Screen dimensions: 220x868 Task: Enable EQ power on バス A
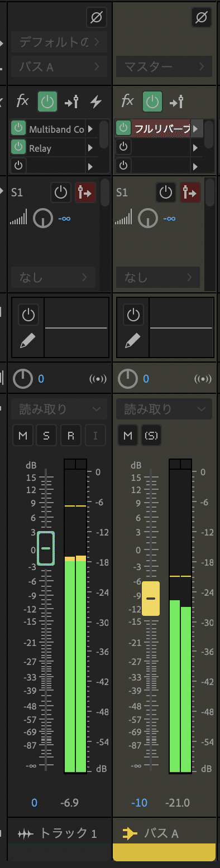point(133,315)
